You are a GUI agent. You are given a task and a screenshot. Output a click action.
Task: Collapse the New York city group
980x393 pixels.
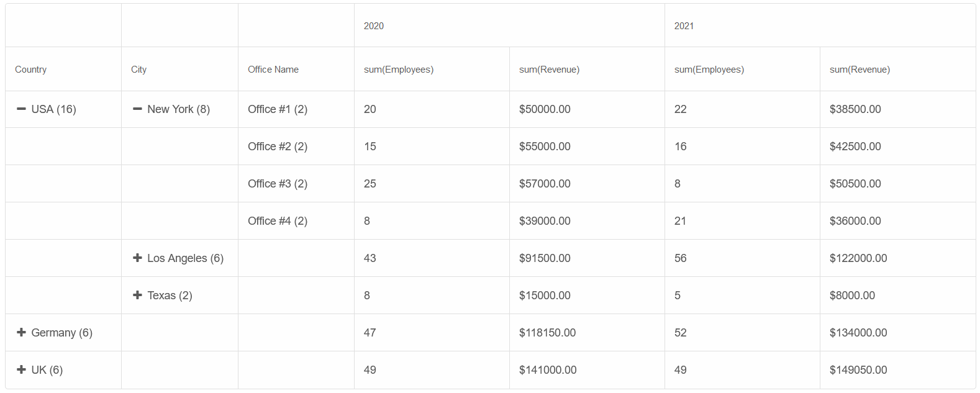pyautogui.click(x=137, y=109)
